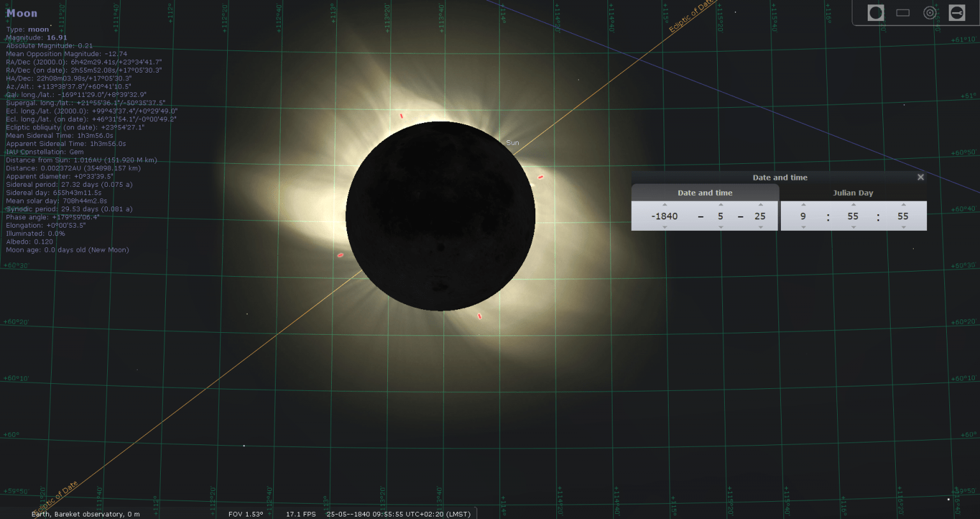Decrease the hour with the down arrow
This screenshot has height=519, width=980.
[803, 227]
